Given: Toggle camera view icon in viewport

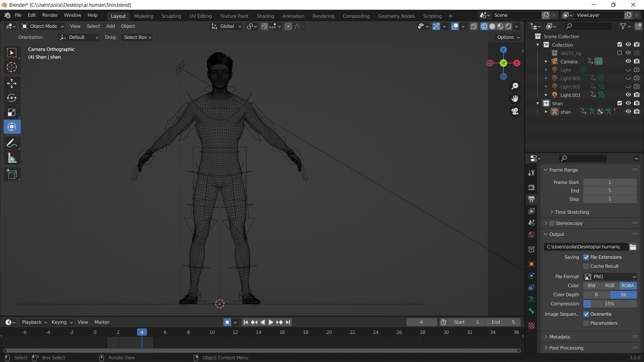Looking at the screenshot, I should pos(515,111).
